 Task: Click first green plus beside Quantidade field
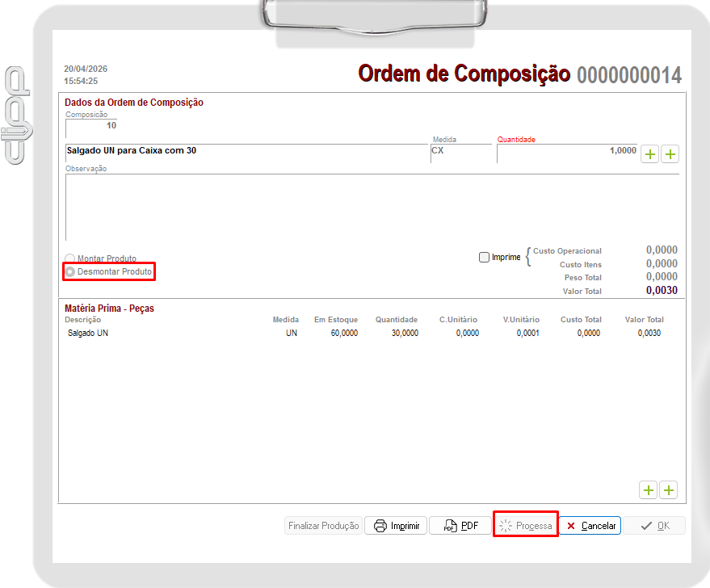649,154
